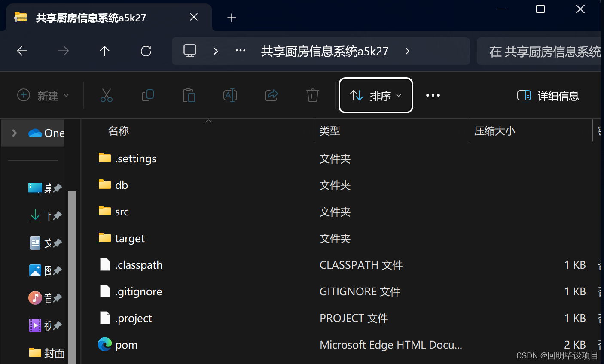Click the Refresh icon in the navigation bar

pos(146,51)
